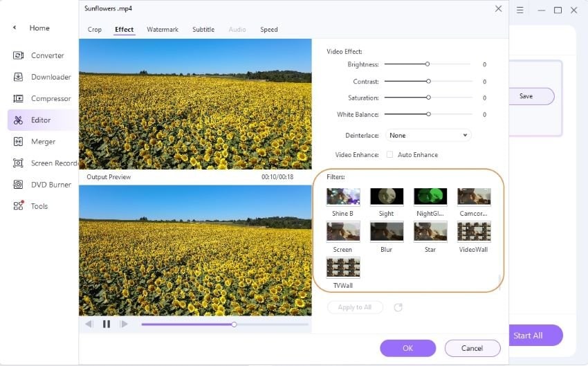Screen dimensions: 588x366
Task: Click the Home label in the sidebar
Action: click(x=39, y=28)
